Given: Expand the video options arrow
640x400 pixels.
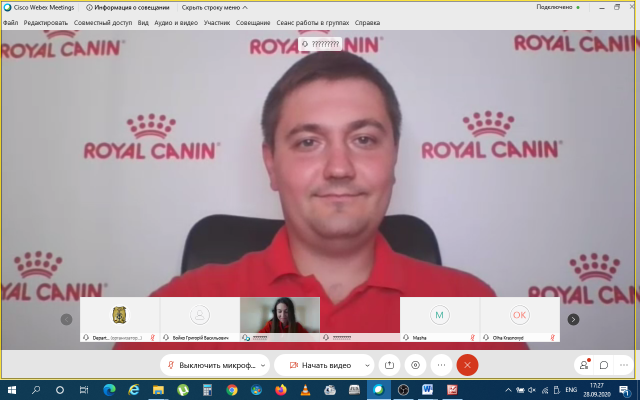Looking at the screenshot, I should (368, 365).
